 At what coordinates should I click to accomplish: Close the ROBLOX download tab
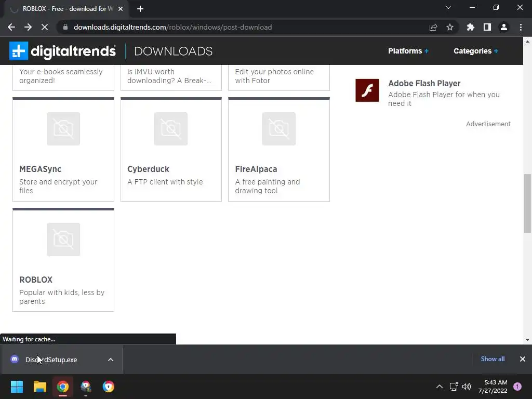[x=121, y=9]
